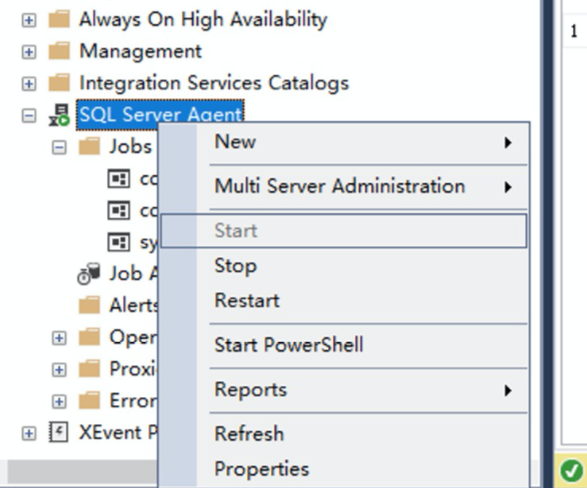Click the horizontal scrollbar under the tree
Image resolution: width=587 pixels, height=488 pixels.
click(x=82, y=471)
